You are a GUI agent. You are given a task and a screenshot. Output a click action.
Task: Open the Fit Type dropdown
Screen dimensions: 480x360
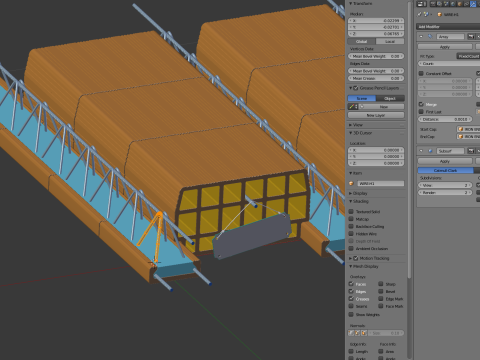point(468,56)
